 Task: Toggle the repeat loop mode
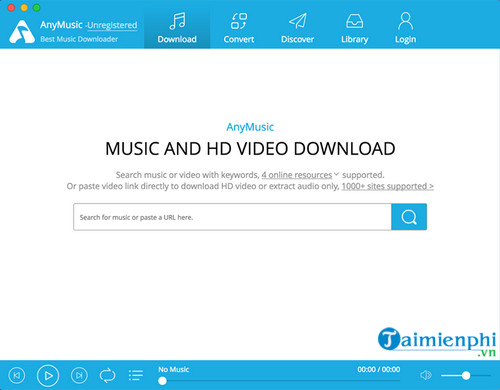click(107, 376)
